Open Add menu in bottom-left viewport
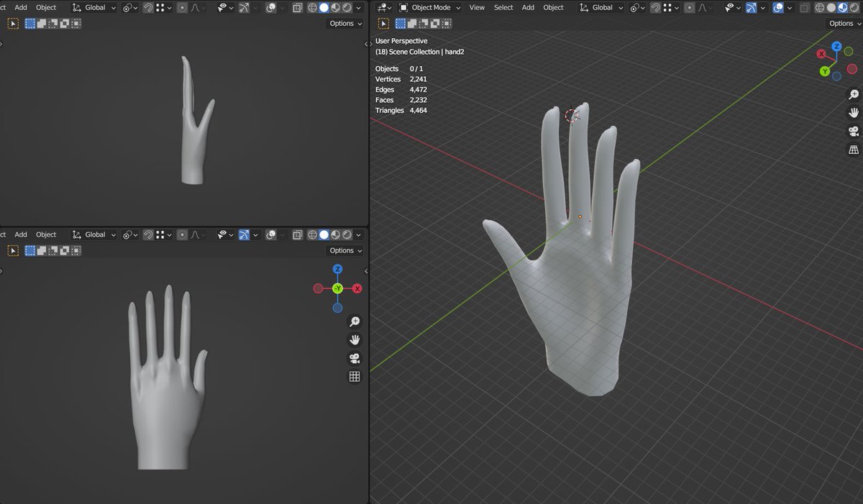Image resolution: width=863 pixels, height=504 pixels. click(21, 234)
